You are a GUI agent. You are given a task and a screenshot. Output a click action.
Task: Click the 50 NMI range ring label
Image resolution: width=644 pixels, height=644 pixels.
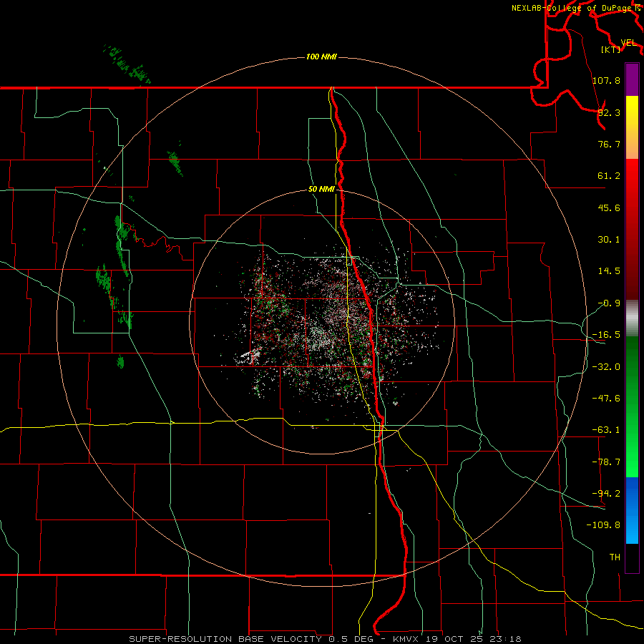click(321, 190)
